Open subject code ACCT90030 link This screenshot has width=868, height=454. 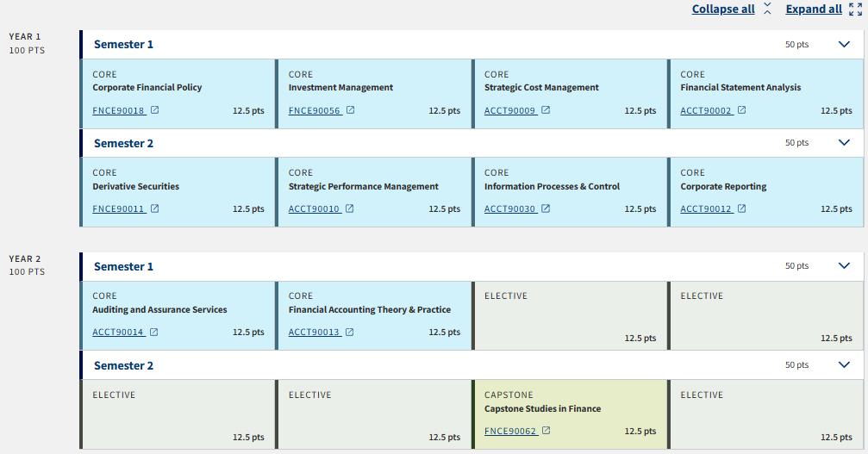tap(510, 209)
